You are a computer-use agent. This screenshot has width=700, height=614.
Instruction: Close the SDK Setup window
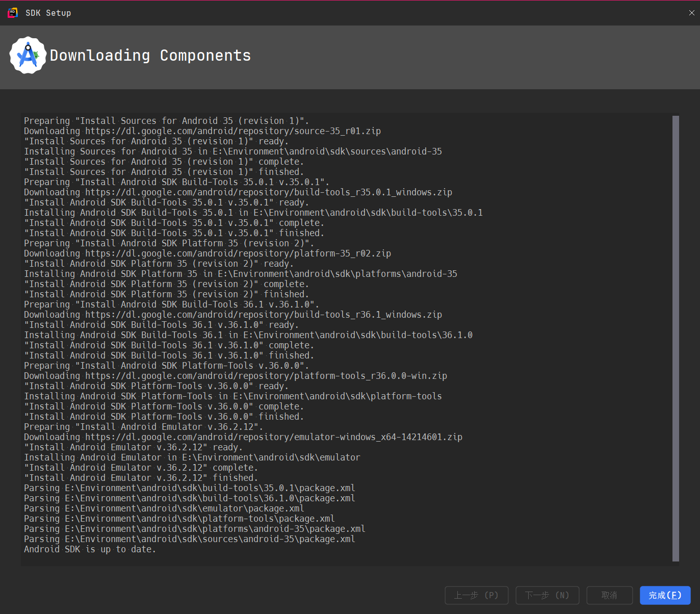[x=691, y=13]
